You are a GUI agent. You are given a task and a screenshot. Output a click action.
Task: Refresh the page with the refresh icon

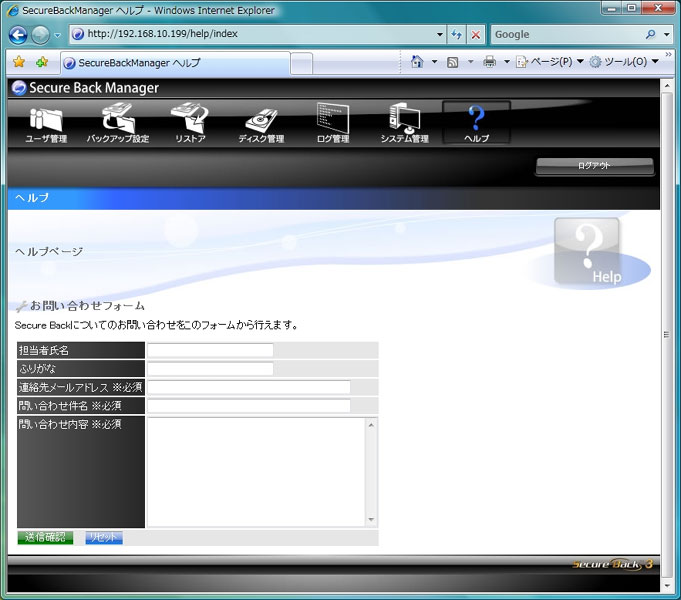[x=456, y=34]
